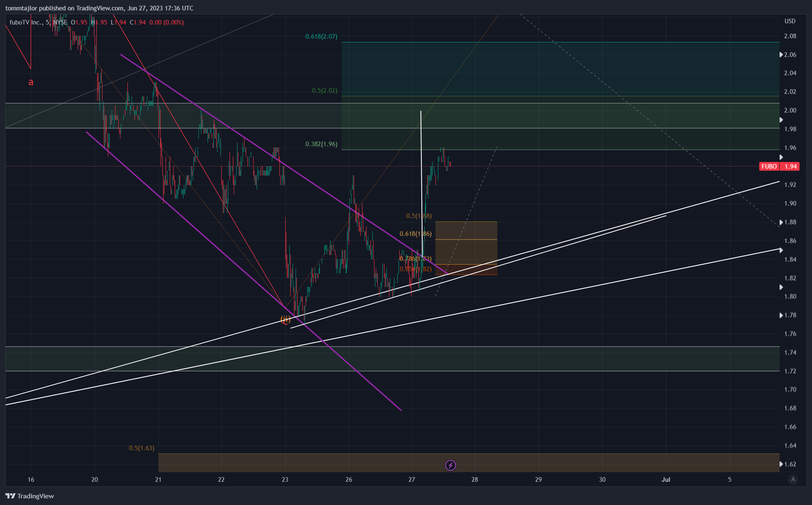Viewport: 812px width, 505px height.
Task: Click the arrow marker beside 1.62 price
Action: (781, 464)
